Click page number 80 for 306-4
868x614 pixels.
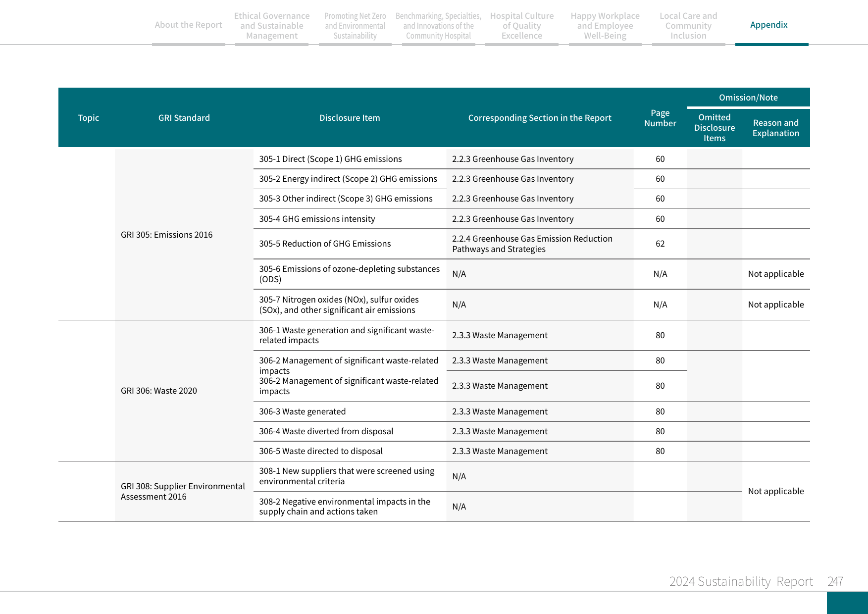660,431
